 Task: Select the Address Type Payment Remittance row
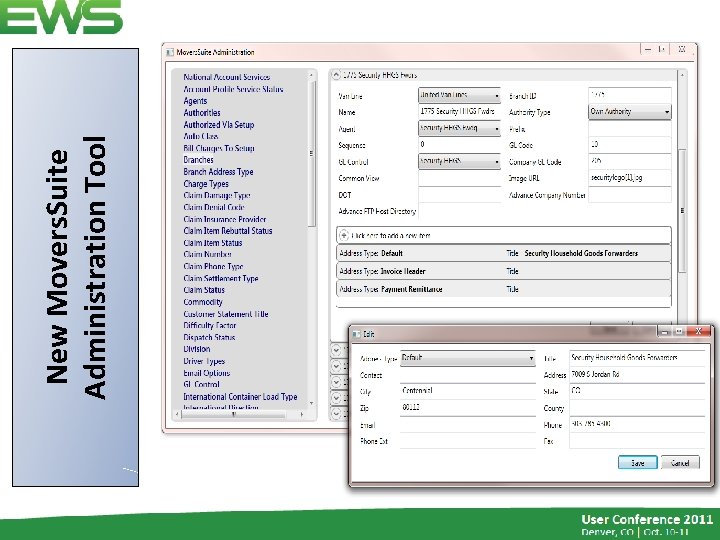coord(504,289)
